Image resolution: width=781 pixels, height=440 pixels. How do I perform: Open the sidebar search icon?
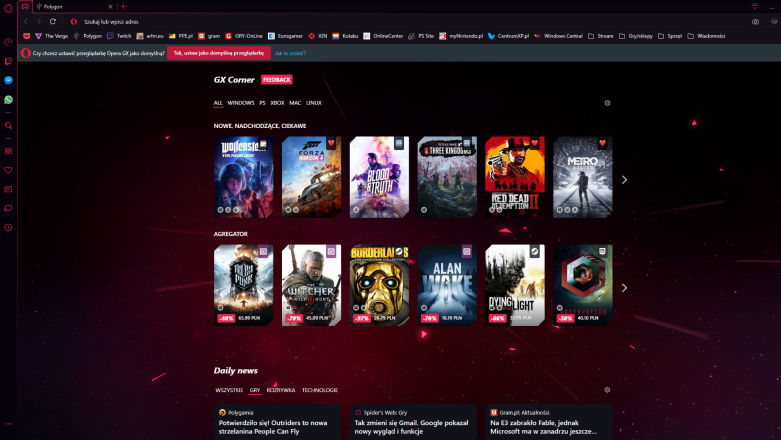8,126
